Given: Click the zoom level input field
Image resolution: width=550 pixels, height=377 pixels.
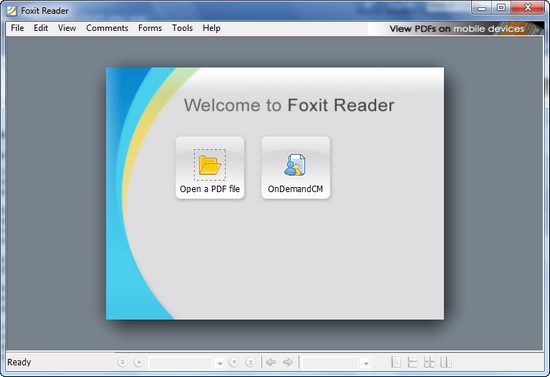Looking at the screenshot, I should (x=331, y=363).
